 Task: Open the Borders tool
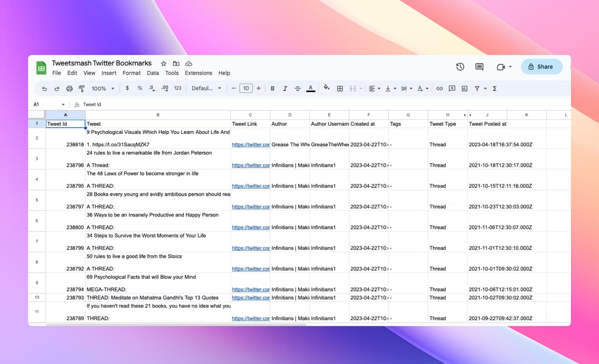(340, 89)
